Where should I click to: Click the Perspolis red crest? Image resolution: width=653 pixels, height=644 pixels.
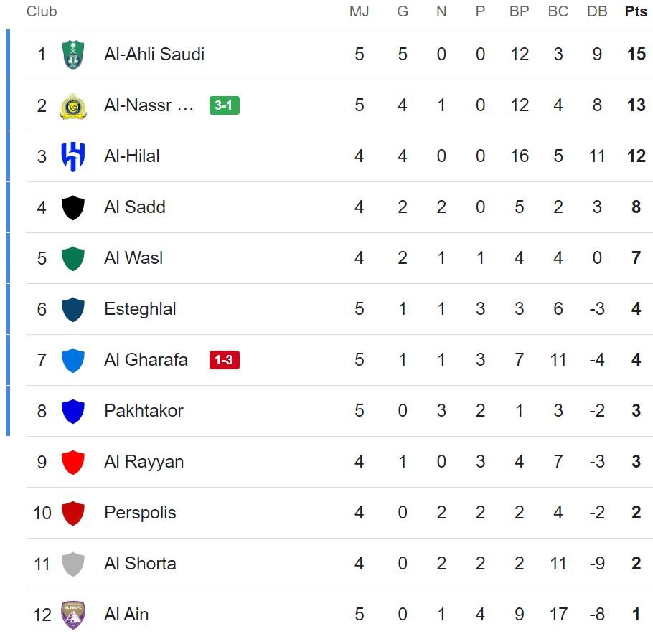click(71, 512)
